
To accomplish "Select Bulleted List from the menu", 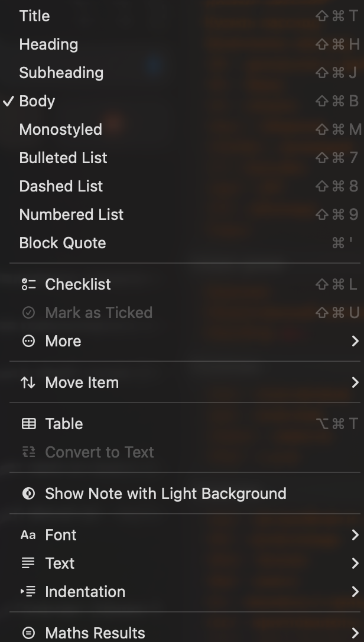I will pyautogui.click(x=63, y=158).
